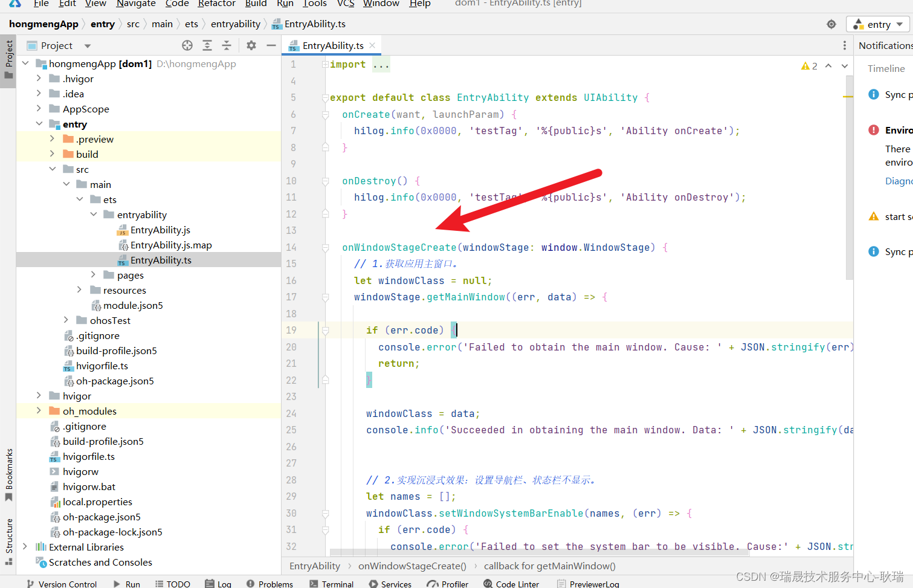Hide the Project panel with minus icon
The height and width of the screenshot is (588, 913).
(271, 45)
